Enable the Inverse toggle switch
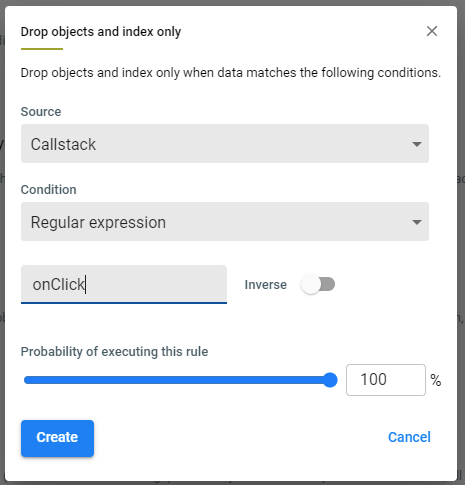Image resolution: width=465 pixels, height=485 pixels. [318, 284]
